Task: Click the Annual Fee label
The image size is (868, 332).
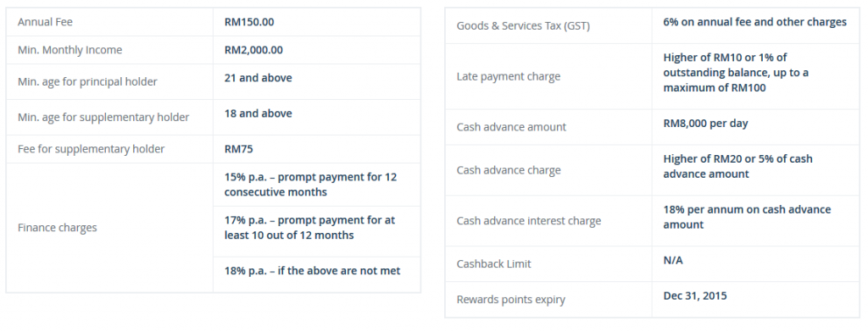Action: pyautogui.click(x=45, y=22)
